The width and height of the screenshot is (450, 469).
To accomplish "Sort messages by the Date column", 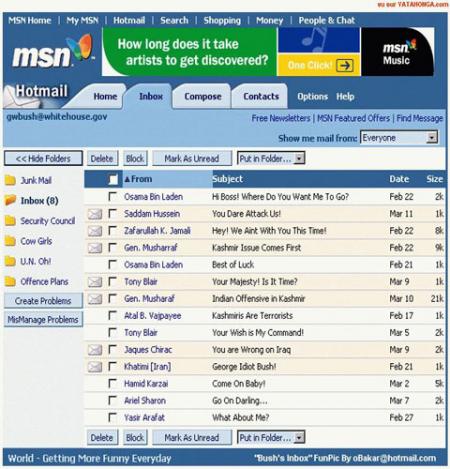I will (x=399, y=179).
